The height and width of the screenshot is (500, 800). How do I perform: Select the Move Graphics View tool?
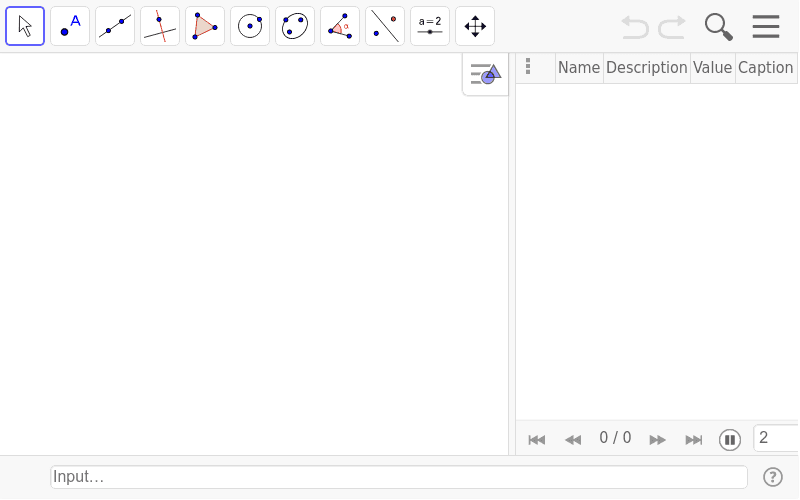(x=475, y=26)
